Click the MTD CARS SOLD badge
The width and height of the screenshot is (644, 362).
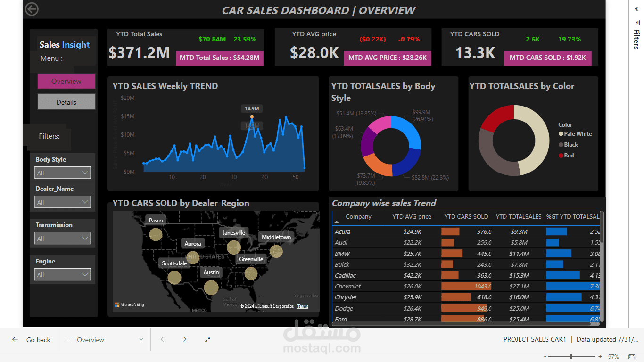547,58
